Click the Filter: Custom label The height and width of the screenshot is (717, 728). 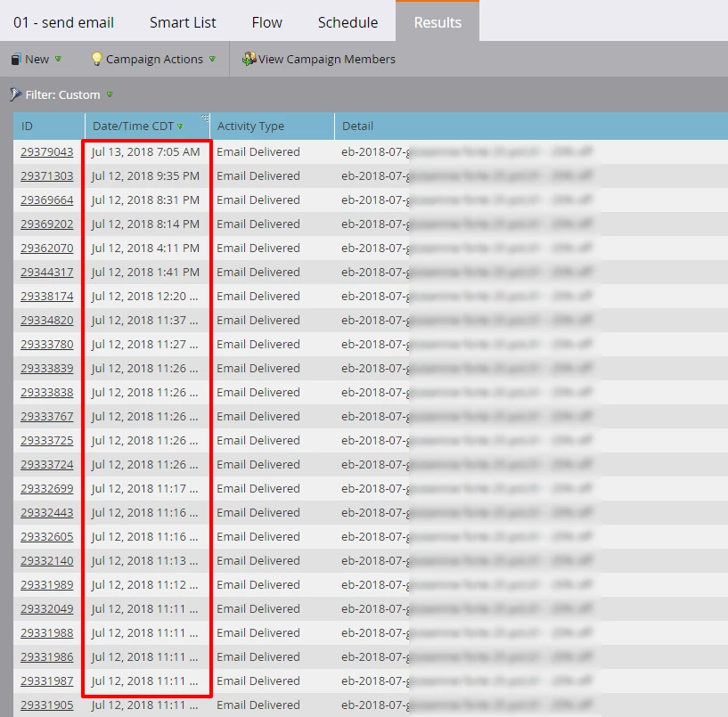click(x=62, y=94)
